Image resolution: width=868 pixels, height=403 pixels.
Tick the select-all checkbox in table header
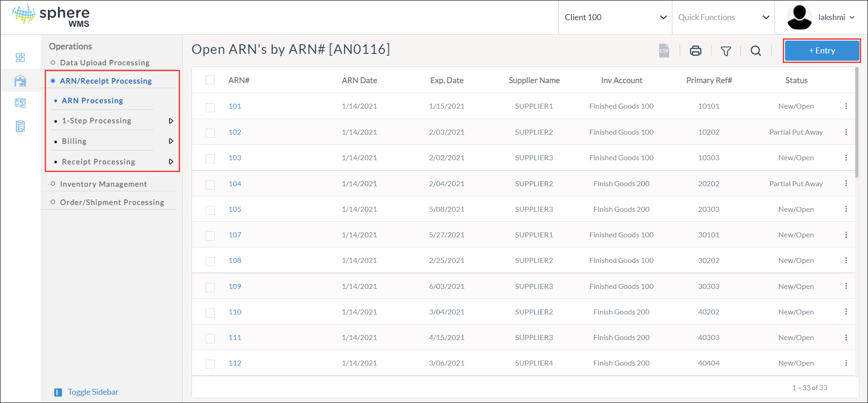(x=210, y=80)
